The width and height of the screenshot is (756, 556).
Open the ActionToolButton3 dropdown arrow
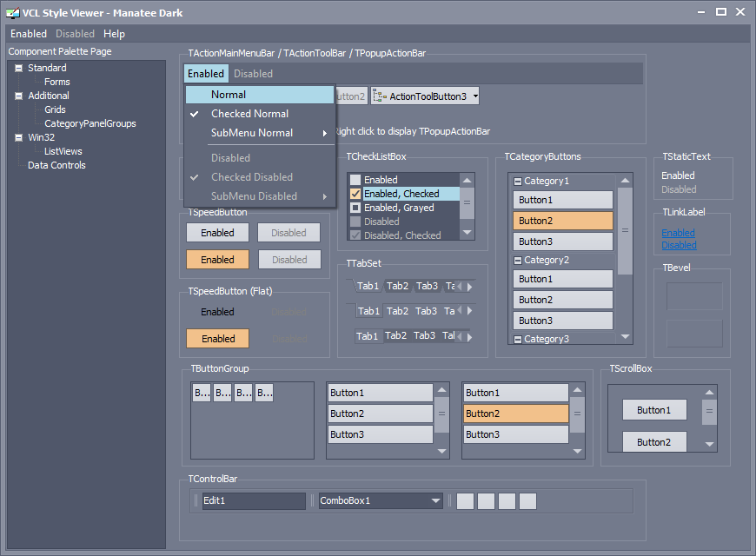pos(475,96)
